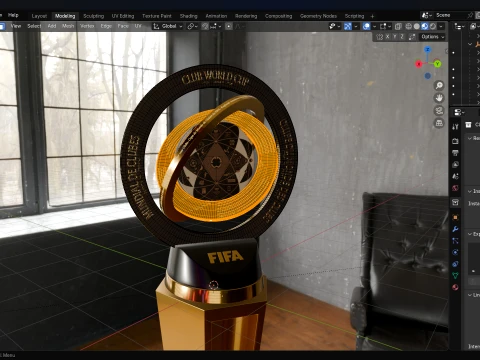Switch to the Rendering workspace tab
480x360 pixels.
point(246,16)
